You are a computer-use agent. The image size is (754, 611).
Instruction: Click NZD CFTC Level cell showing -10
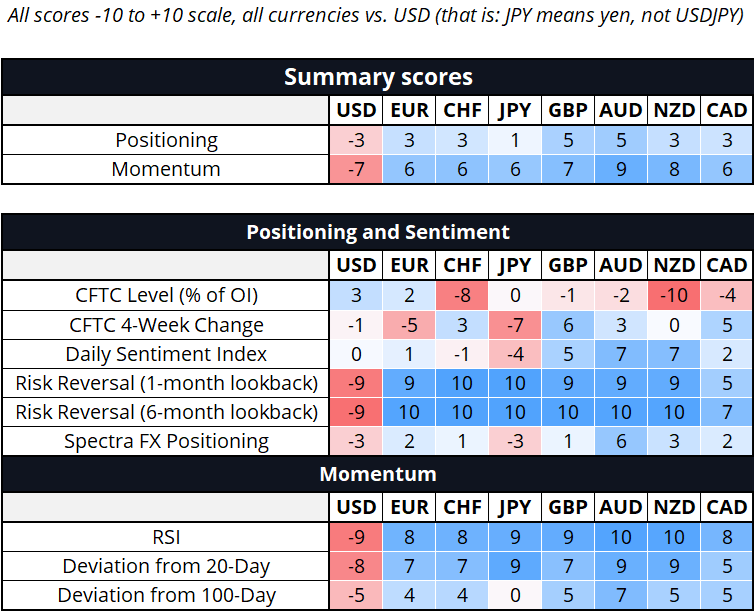click(673, 295)
